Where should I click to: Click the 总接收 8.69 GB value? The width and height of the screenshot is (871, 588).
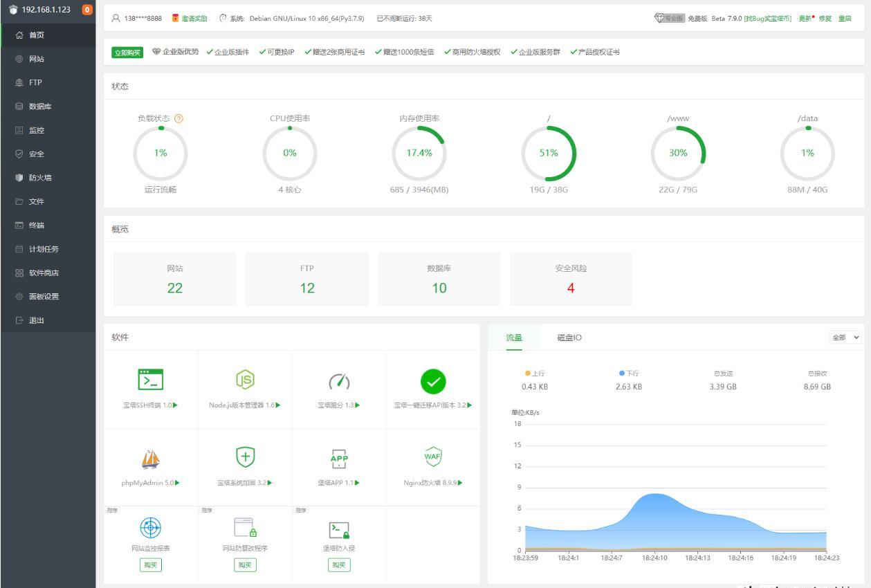pos(817,387)
